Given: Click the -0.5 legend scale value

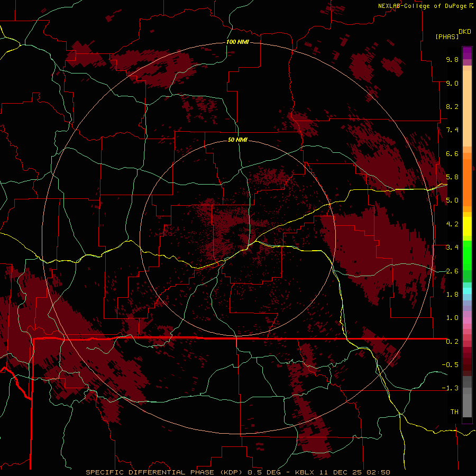Looking at the screenshot, I should pyautogui.click(x=450, y=365).
